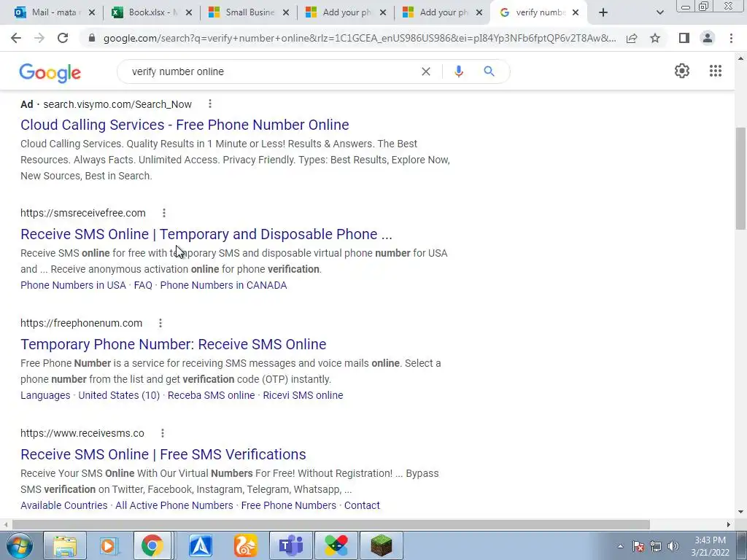The image size is (747, 560).
Task: Switch to the Small Business tab
Action: [x=250, y=12]
